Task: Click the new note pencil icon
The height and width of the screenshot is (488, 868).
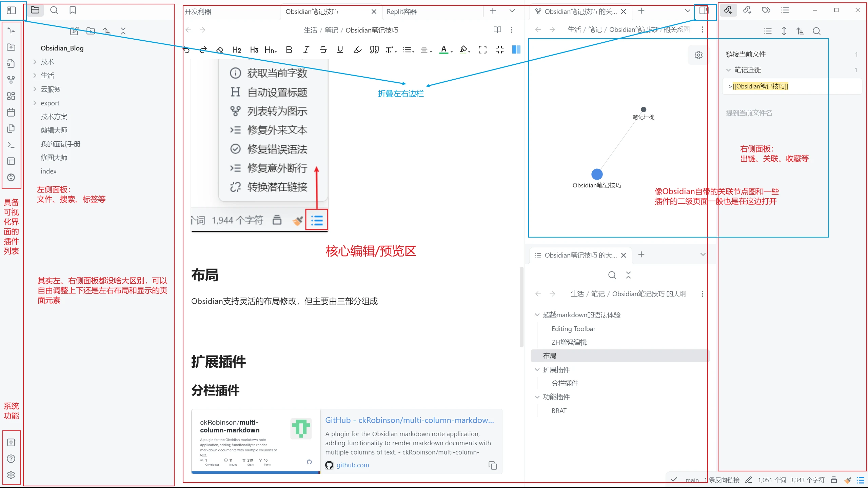Action: (74, 31)
